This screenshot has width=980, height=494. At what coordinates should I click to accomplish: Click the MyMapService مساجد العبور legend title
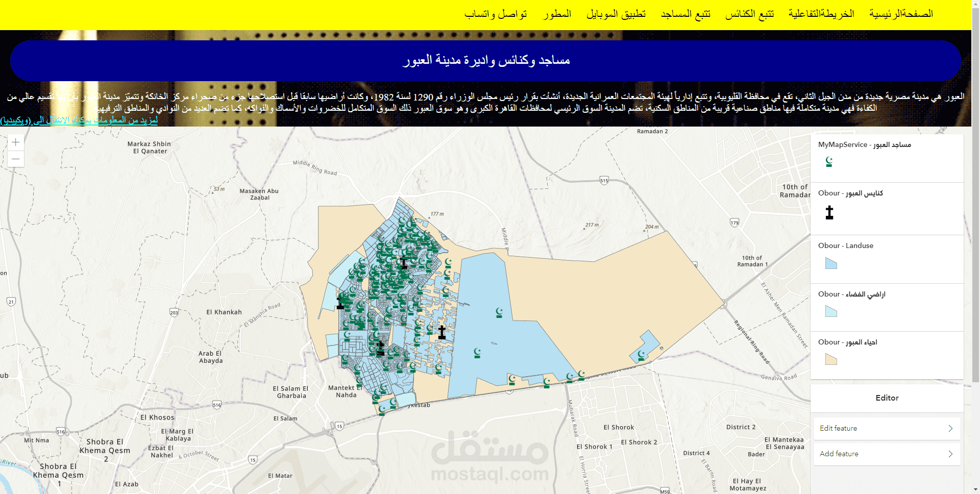[x=865, y=145]
